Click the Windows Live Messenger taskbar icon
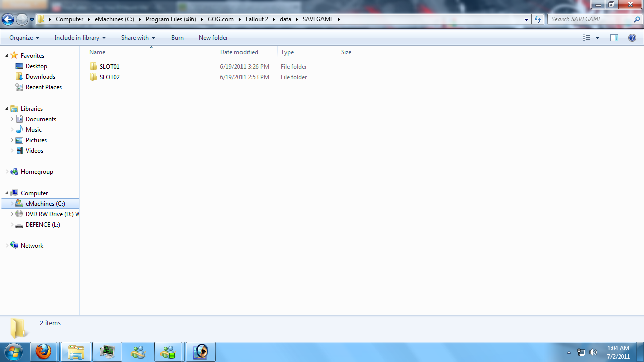This screenshot has width=644, height=362. [x=138, y=352]
